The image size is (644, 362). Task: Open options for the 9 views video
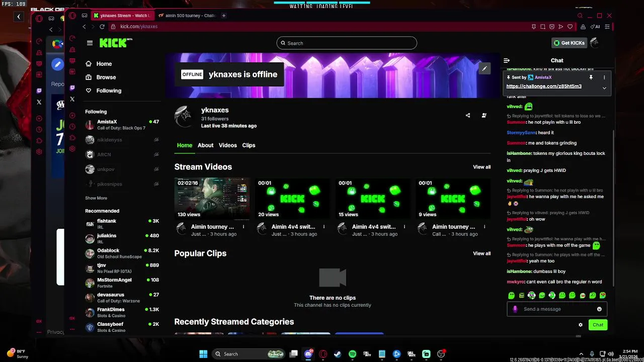pyautogui.click(x=485, y=227)
